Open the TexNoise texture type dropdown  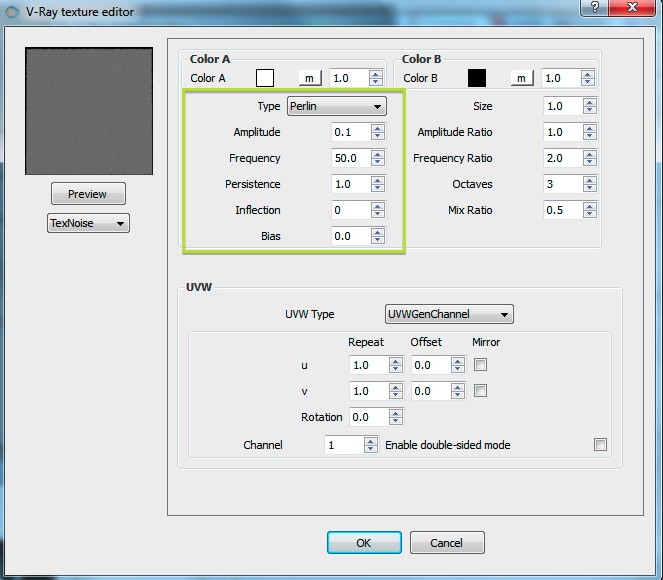pos(88,223)
